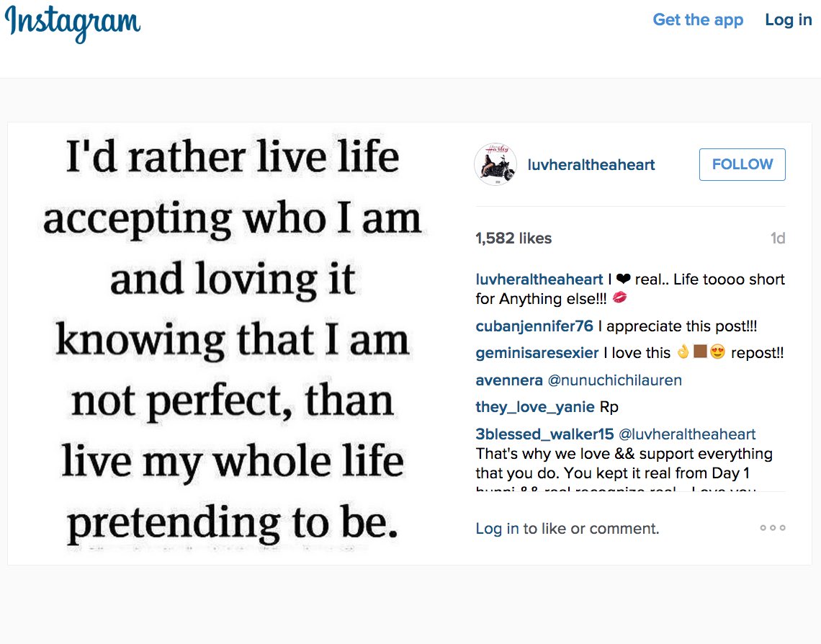Open luvheraltheaheart profile avatar
This screenshot has width=821, height=644.
(495, 164)
